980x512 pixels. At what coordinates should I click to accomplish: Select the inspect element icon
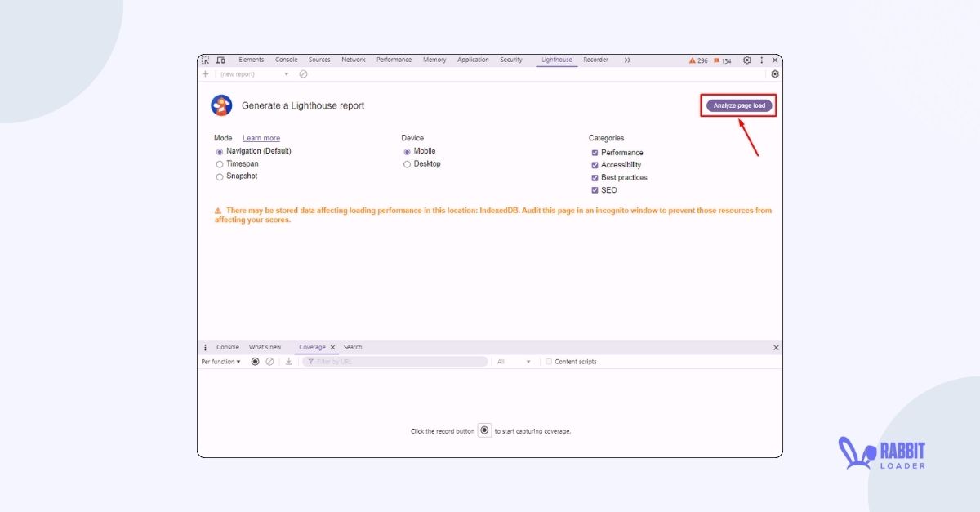(x=207, y=60)
